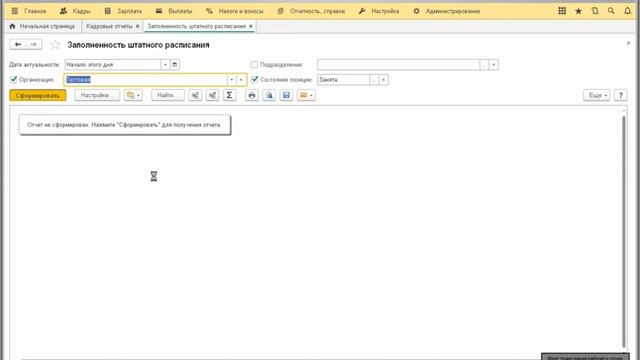Image resolution: width=640 pixels, height=360 pixels.
Task: Switch to Кадровые отчеты tab
Action: (x=109, y=26)
